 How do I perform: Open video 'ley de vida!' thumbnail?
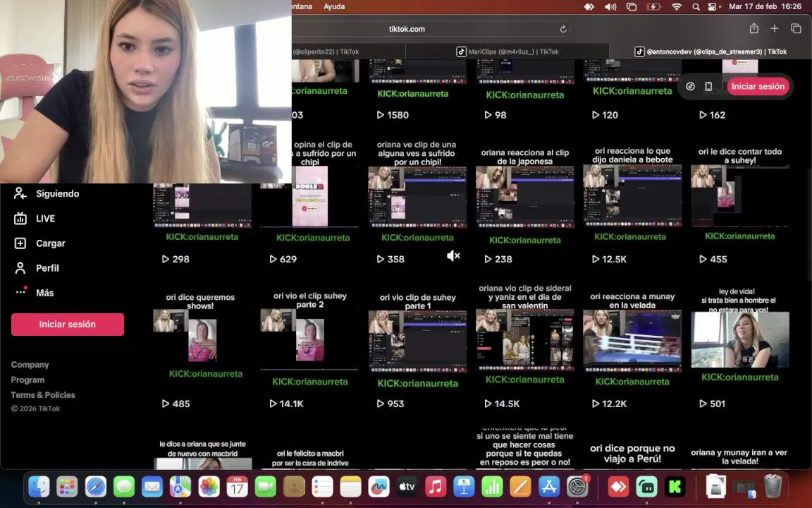pyautogui.click(x=739, y=339)
